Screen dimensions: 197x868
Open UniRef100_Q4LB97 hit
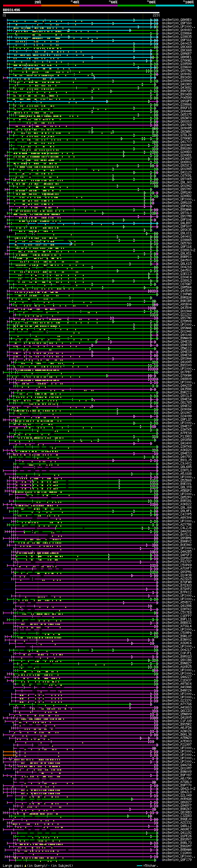pos(177,223)
